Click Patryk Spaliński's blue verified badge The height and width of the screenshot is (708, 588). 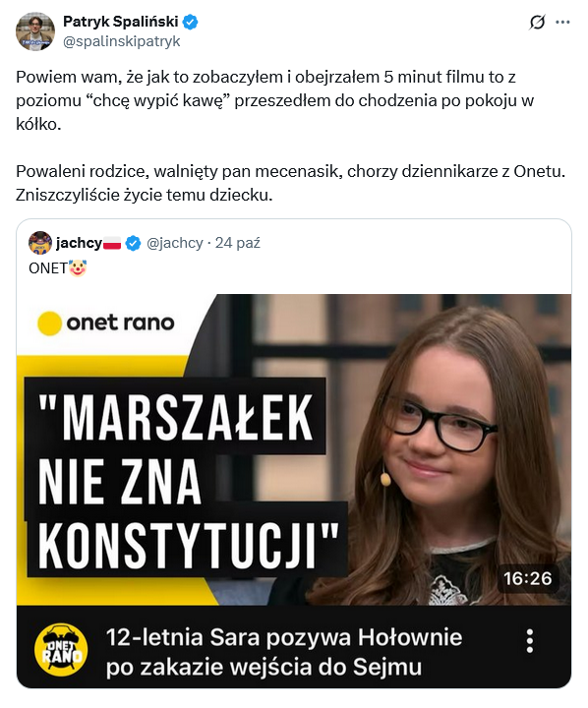pos(190,22)
